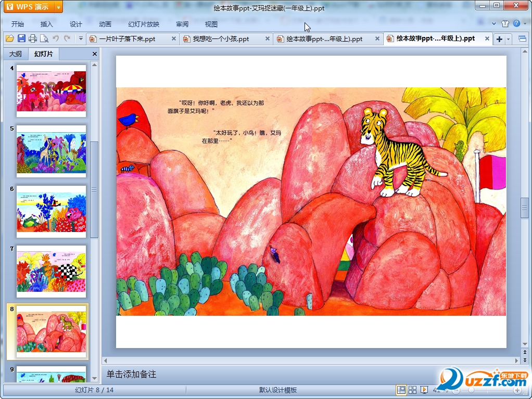This screenshot has width=532, height=399.
Task: Click the open file folder icon
Action: pos(10,38)
